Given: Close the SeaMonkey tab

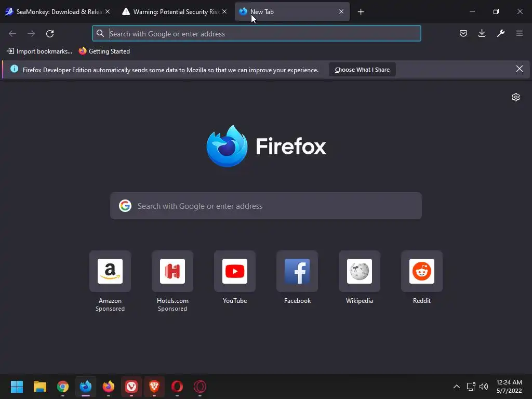Looking at the screenshot, I should 108,11.
